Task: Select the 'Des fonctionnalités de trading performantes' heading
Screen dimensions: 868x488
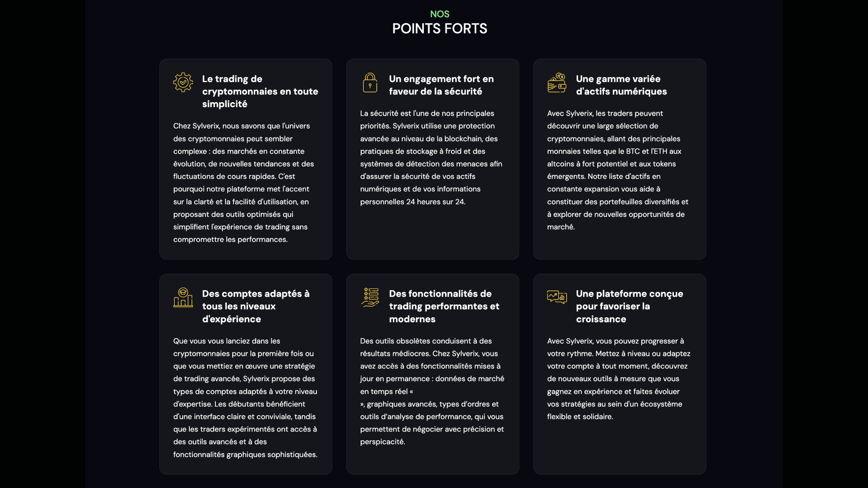Action: coord(444,306)
